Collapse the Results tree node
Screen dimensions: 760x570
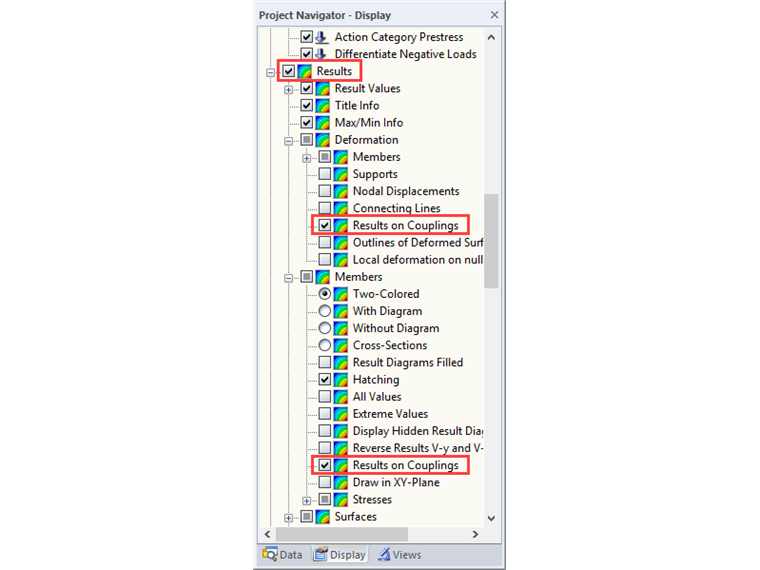click(x=270, y=73)
